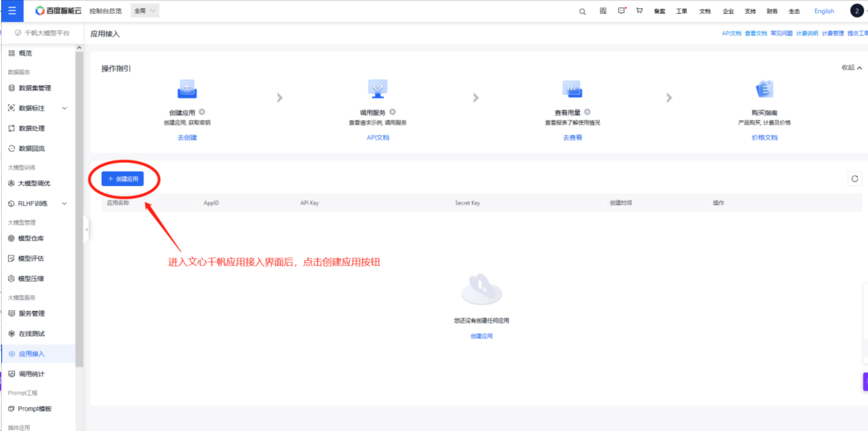The width and height of the screenshot is (868, 431).
Task: Open 计费说明 link in page header
Action: pyautogui.click(x=807, y=33)
